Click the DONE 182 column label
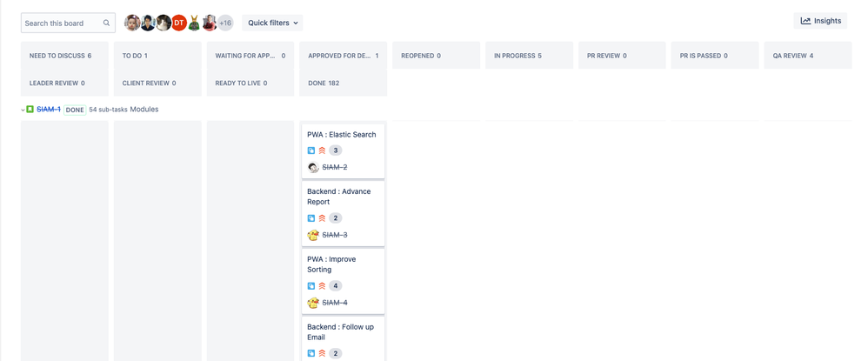 click(324, 83)
